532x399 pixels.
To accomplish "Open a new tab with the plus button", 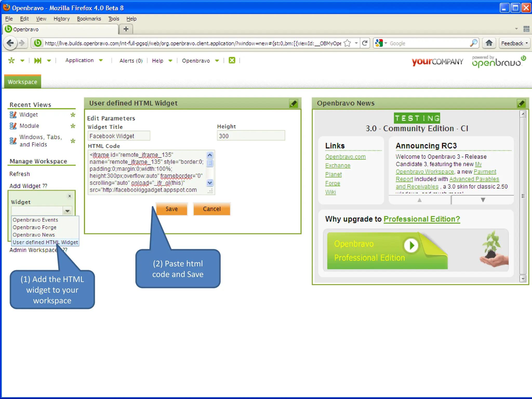I will [126, 29].
